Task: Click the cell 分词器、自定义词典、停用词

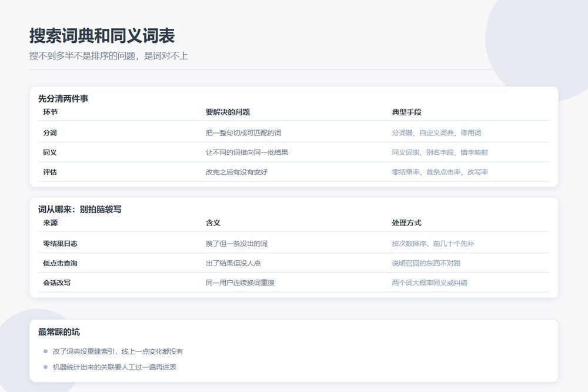Action: click(436, 132)
